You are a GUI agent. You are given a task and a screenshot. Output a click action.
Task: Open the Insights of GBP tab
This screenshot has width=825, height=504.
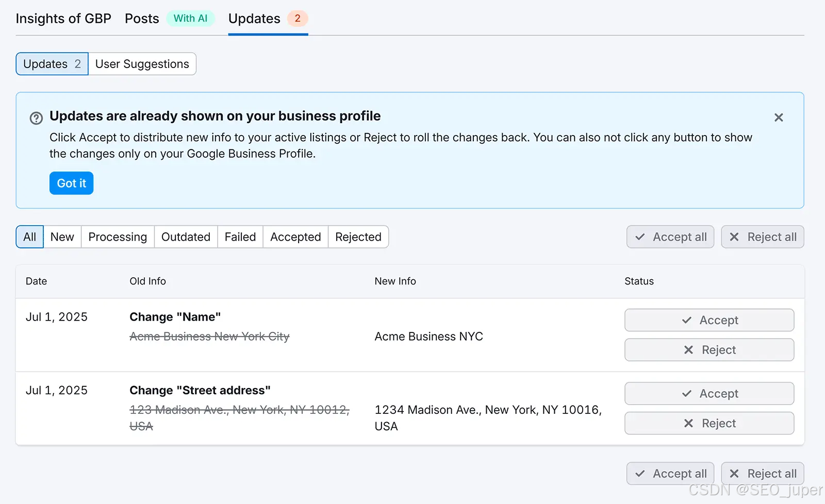pos(63,19)
